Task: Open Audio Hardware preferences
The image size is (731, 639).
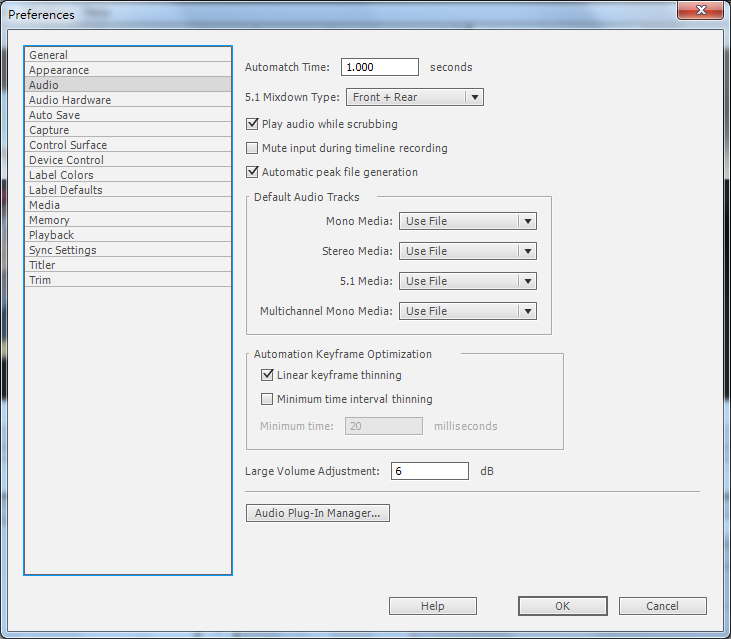Action: [x=128, y=99]
